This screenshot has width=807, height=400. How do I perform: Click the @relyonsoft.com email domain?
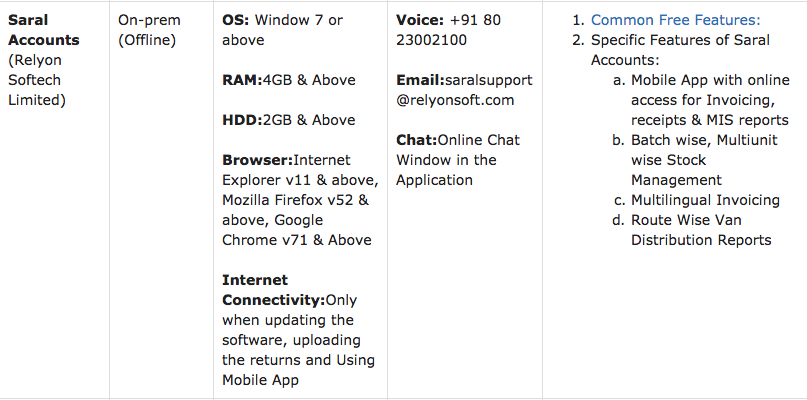[455, 100]
